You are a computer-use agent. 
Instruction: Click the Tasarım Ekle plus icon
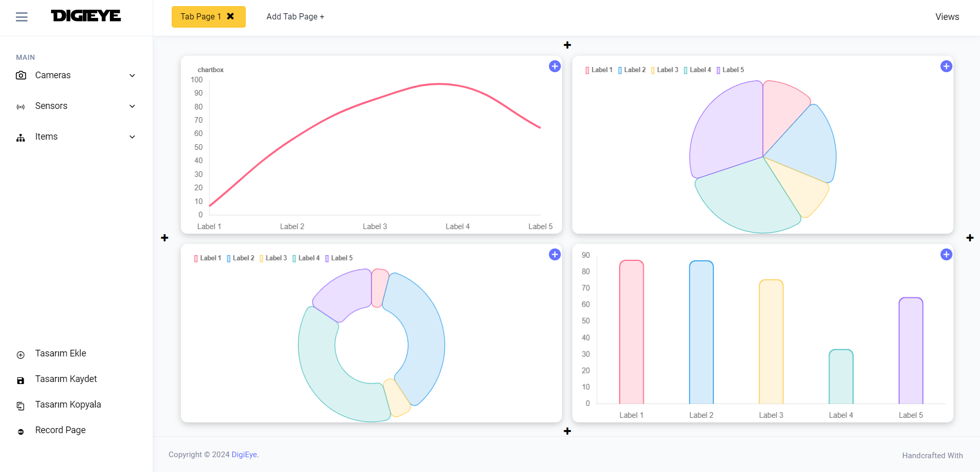pos(20,355)
